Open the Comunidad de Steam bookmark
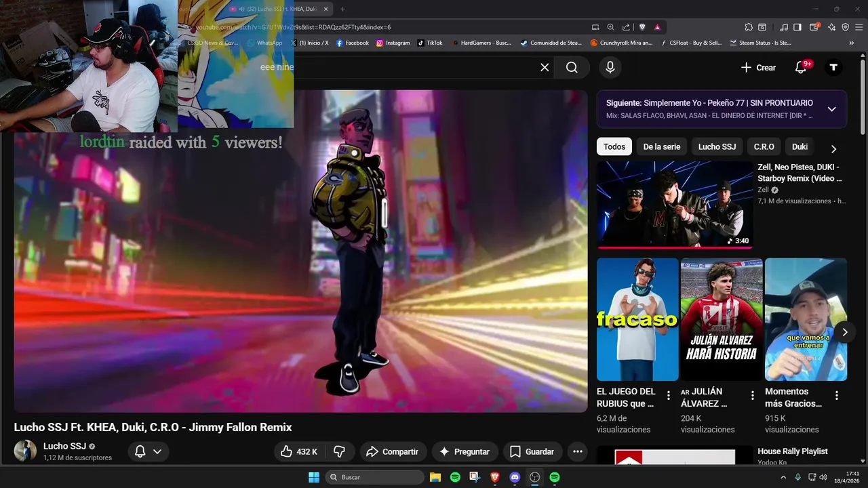 point(551,43)
